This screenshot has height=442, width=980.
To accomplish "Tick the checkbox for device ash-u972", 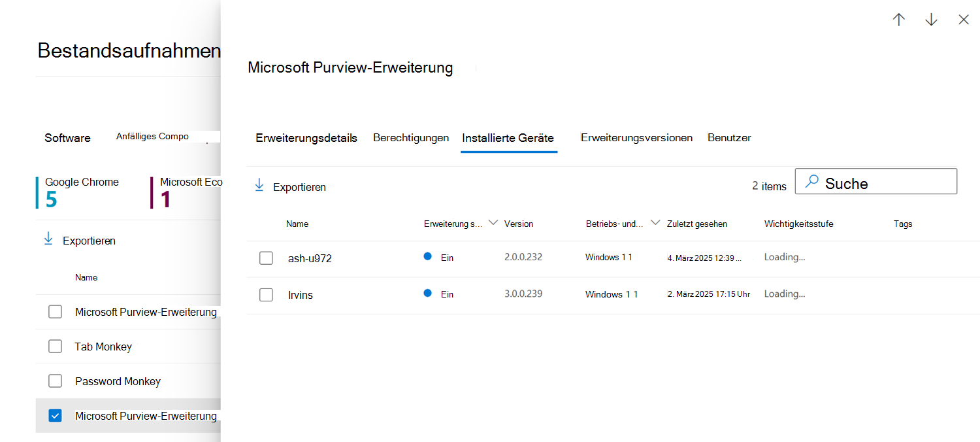I will coord(266,258).
